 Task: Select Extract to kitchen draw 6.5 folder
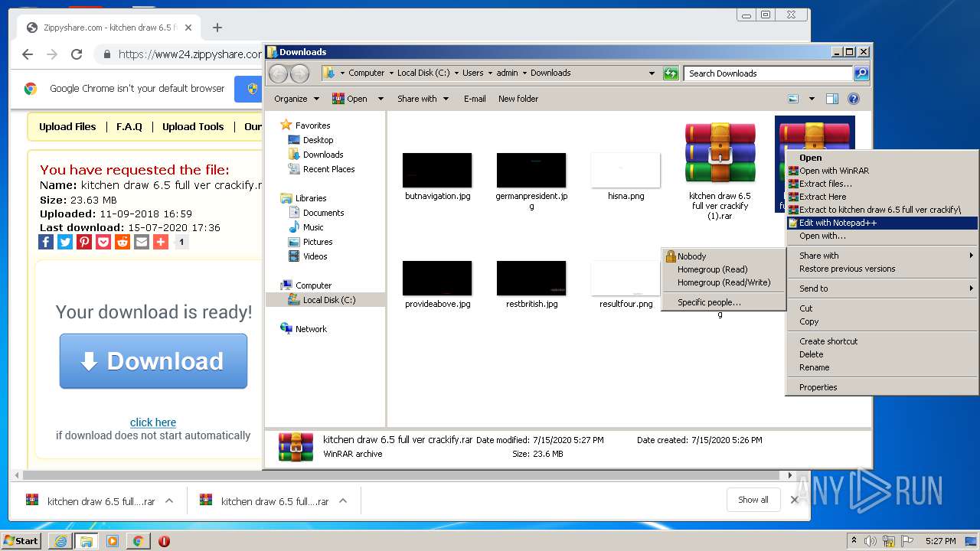pyautogui.click(x=882, y=210)
